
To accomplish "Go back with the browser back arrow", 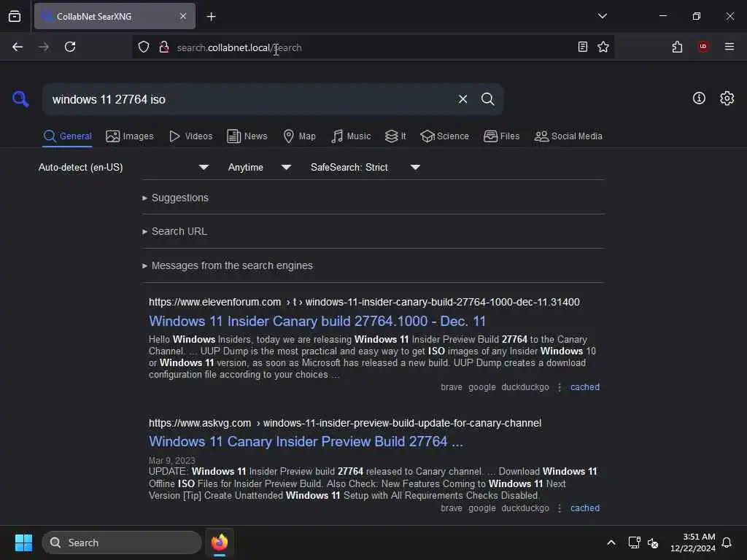I will 18,47.
